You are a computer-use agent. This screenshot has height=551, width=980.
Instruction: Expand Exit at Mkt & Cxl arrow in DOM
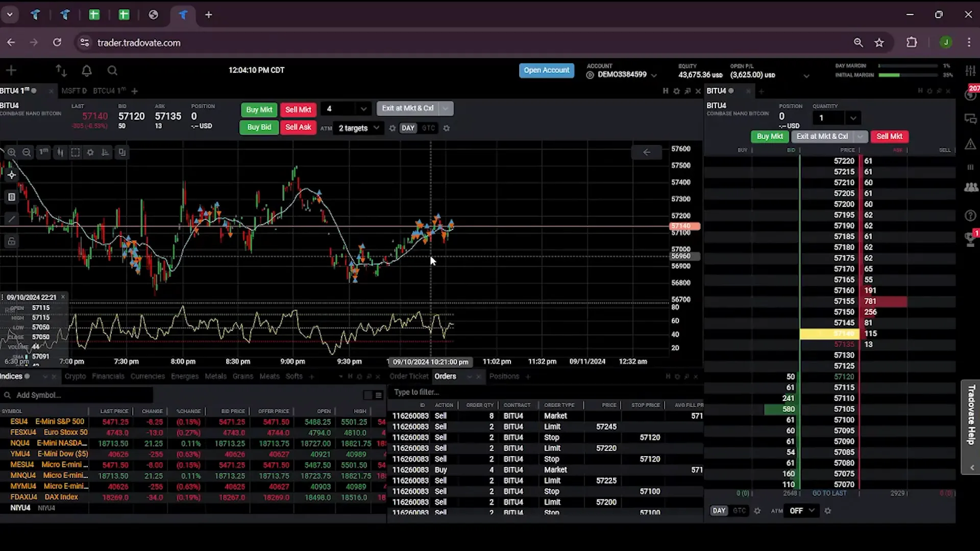[861, 136]
